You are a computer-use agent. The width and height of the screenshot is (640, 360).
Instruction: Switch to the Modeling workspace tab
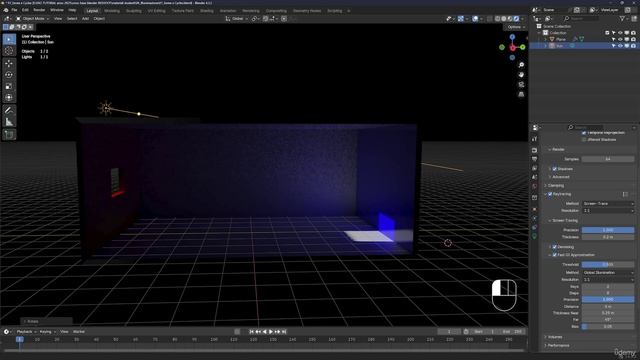[112, 11]
